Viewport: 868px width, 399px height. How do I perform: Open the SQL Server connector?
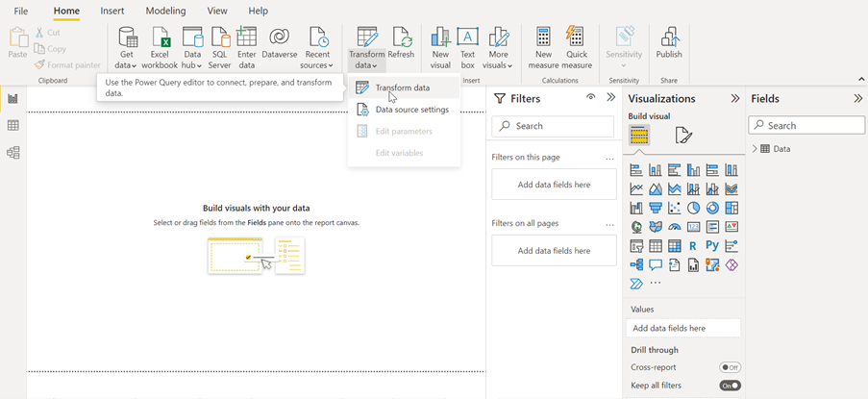click(220, 48)
